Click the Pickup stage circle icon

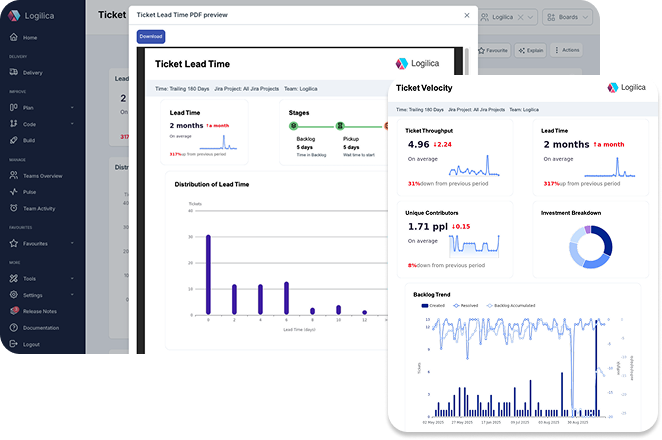point(340,126)
